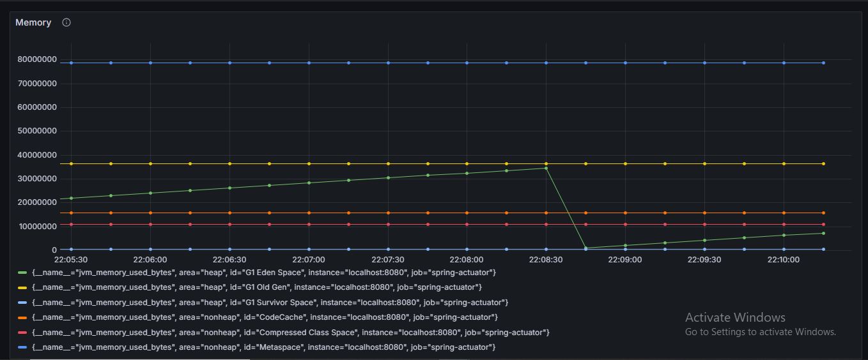Viewport: 868px width, 360px height.
Task: Click the blue Metaspace color swatch
Action: coord(22,347)
